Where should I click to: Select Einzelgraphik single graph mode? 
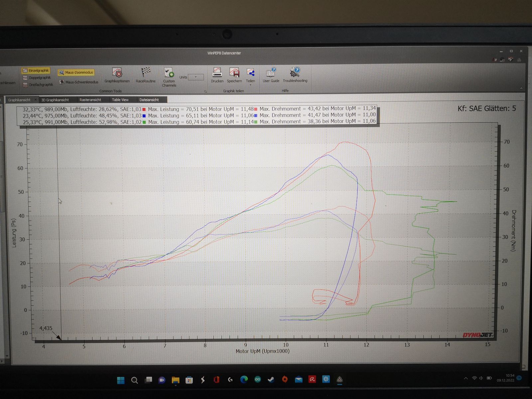pyautogui.click(x=36, y=70)
